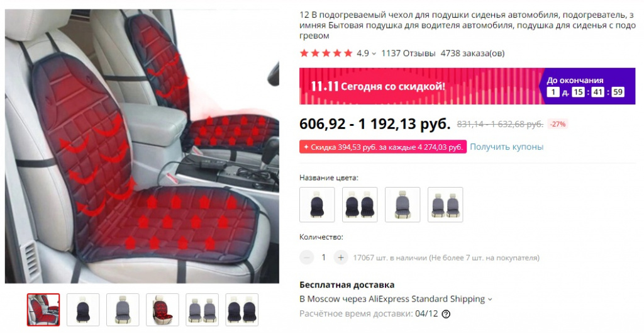Click the red discount coupon badge
The width and height of the screenshot is (644, 333).
[383, 147]
